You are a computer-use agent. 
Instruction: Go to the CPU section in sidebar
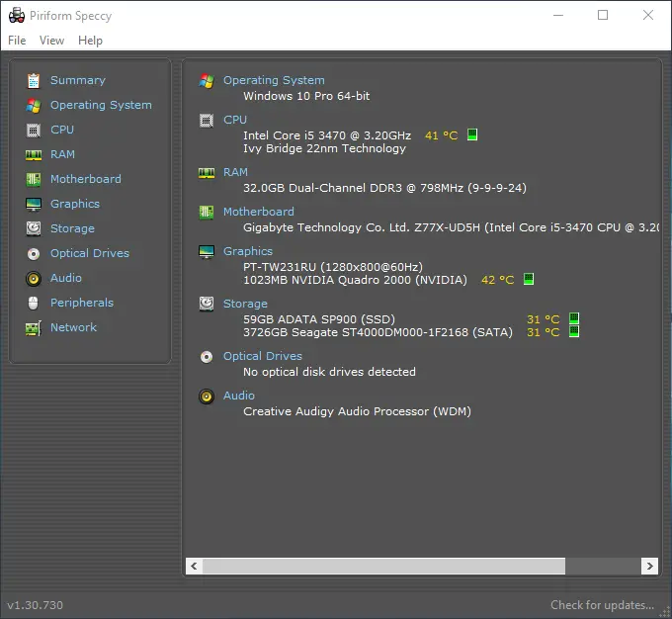pos(62,130)
